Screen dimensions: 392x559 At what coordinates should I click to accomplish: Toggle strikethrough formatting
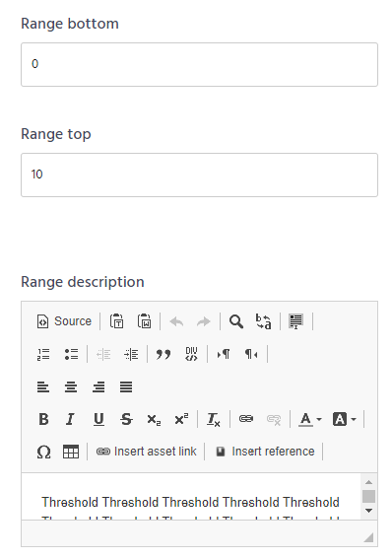126,419
